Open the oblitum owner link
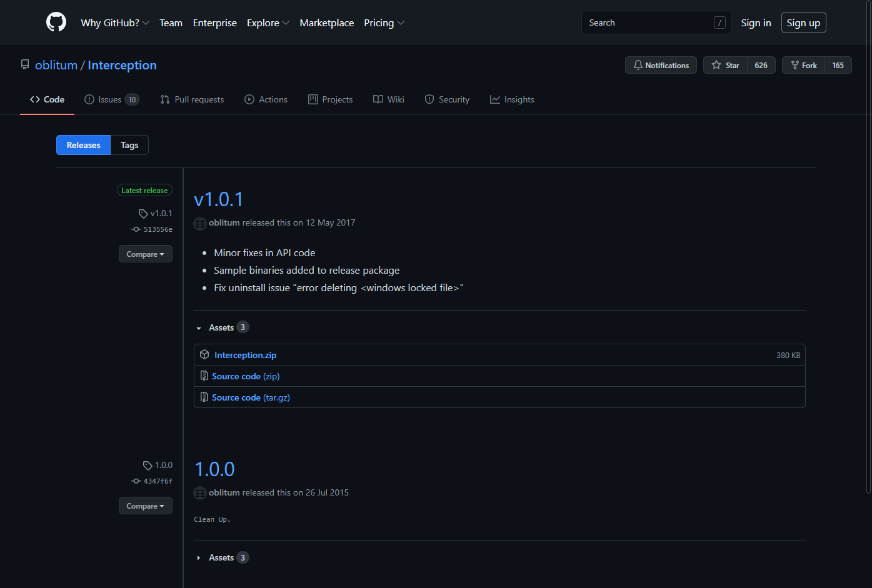This screenshot has width=872, height=588. point(56,65)
